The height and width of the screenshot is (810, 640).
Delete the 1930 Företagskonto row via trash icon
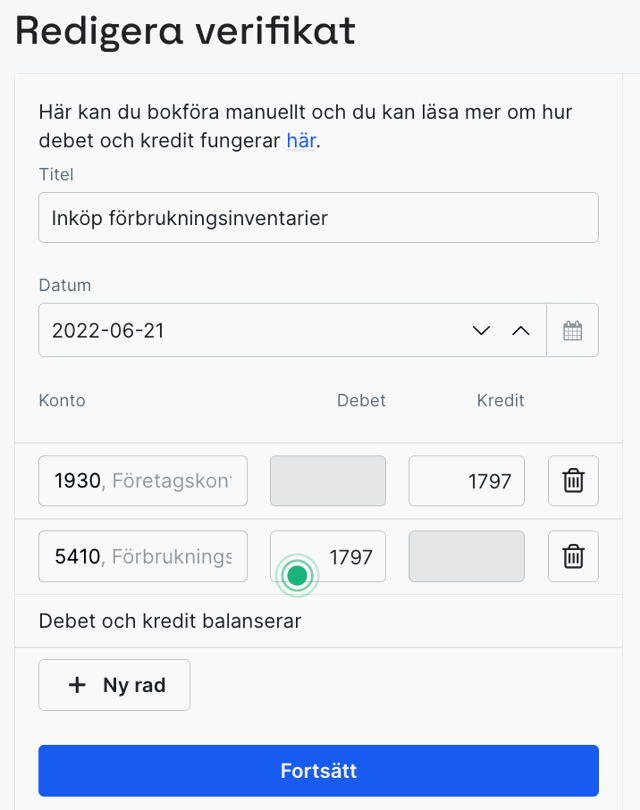tap(572, 480)
